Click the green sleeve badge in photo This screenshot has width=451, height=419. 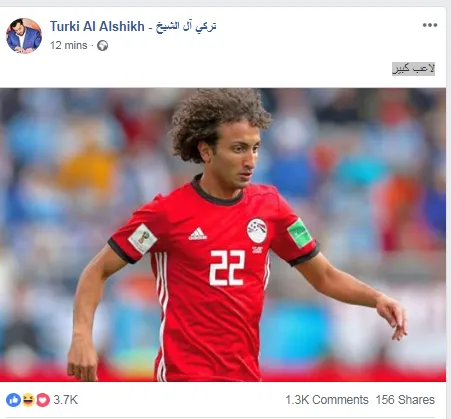pyautogui.click(x=299, y=233)
